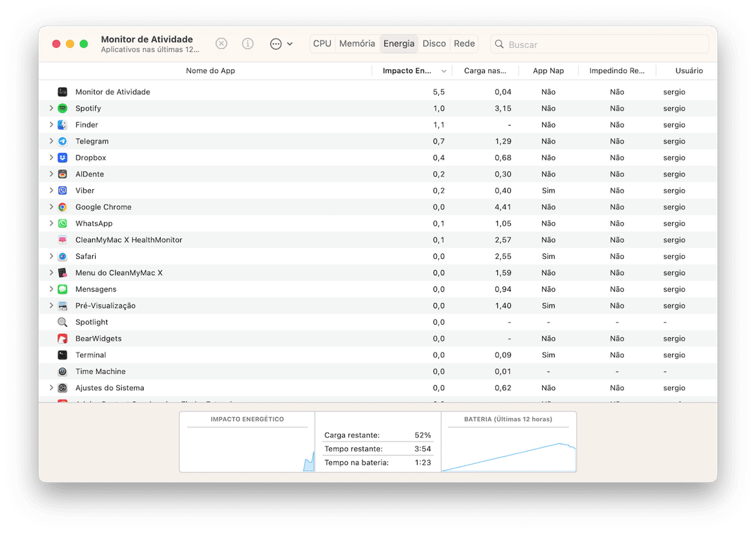Click the Monitor de Atividade app icon

pos(62,92)
